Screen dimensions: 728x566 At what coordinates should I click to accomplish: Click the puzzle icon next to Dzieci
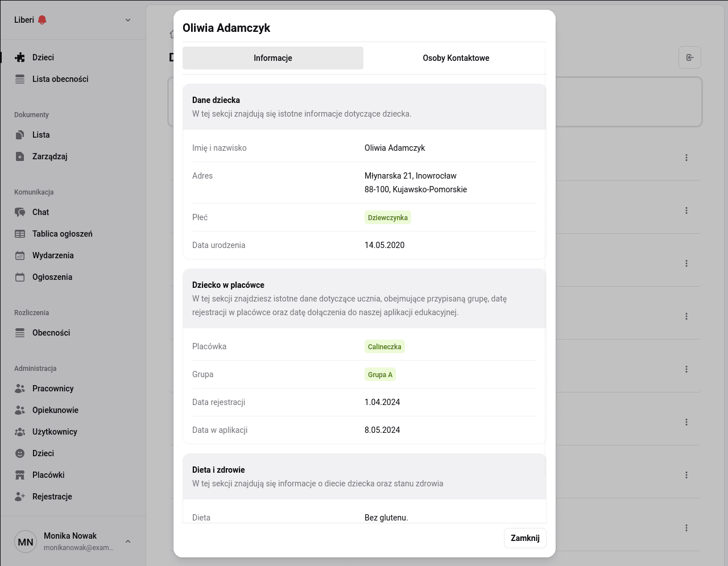[x=20, y=57]
